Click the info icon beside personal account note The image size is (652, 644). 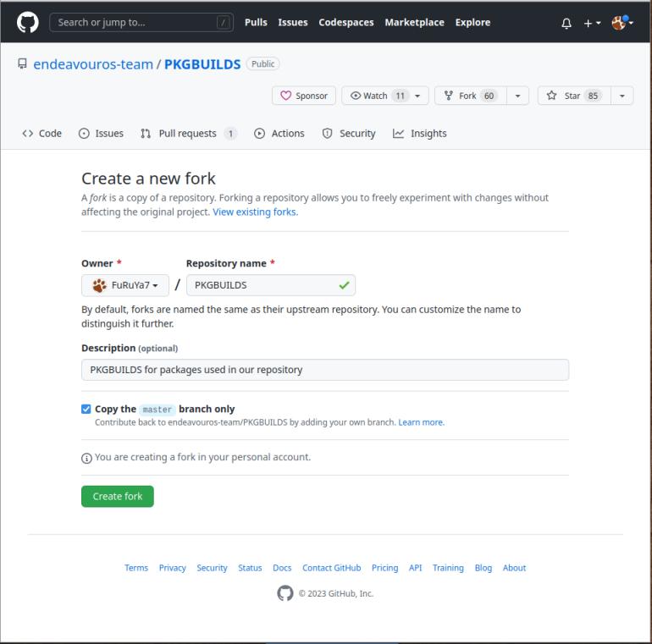(86, 458)
